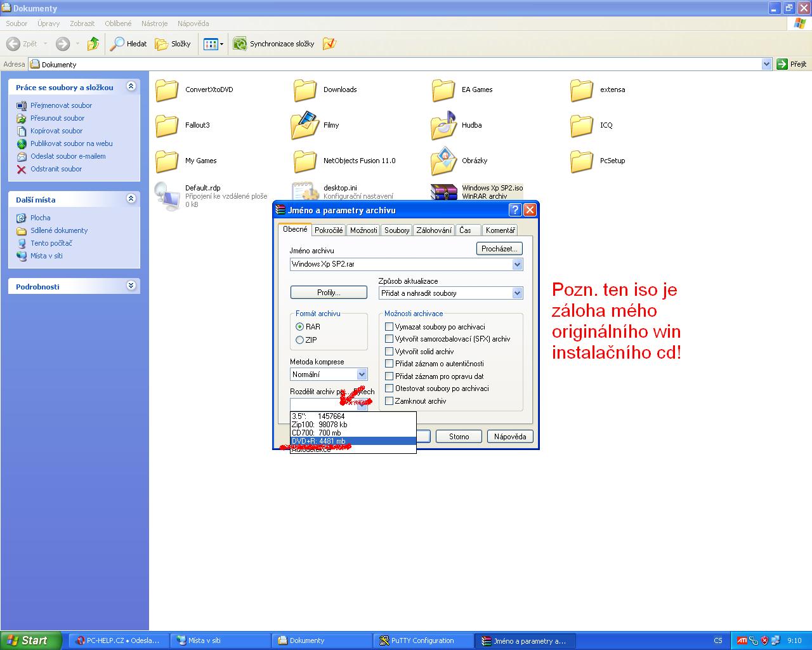The width and height of the screenshot is (812, 650).
Task: Switch to PuTTY Configuration taskbar window
Action: (423, 640)
